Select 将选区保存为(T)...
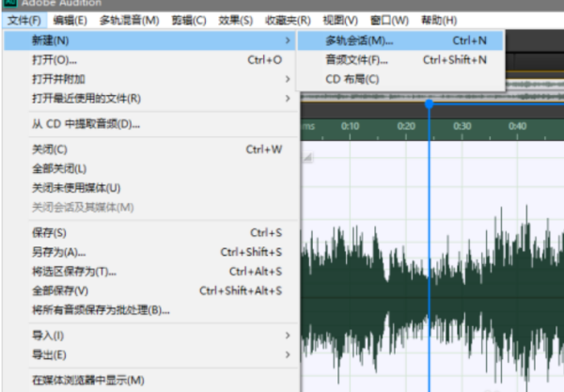 click(x=150, y=271)
